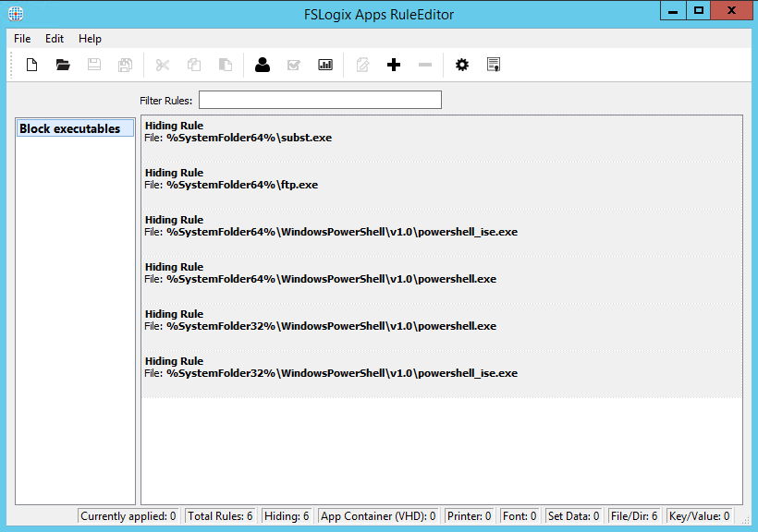Open the File menu
Viewport: 758px width, 532px height.
[22, 39]
